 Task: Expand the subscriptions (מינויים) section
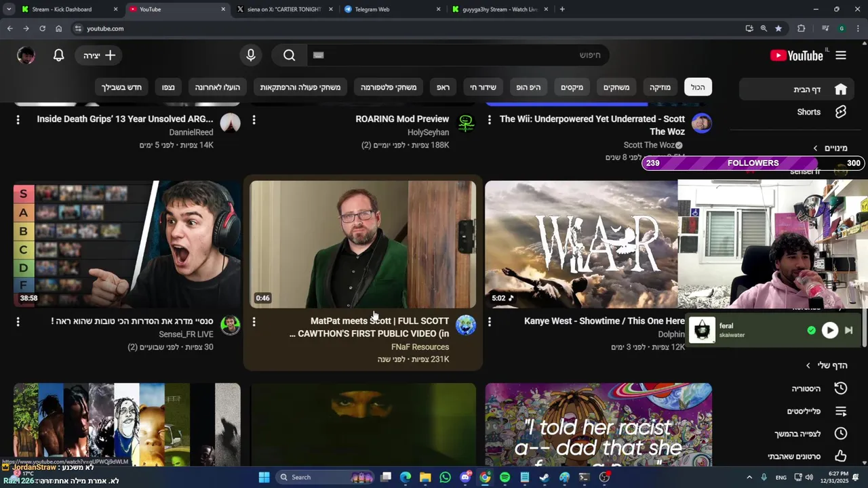pyautogui.click(x=831, y=148)
